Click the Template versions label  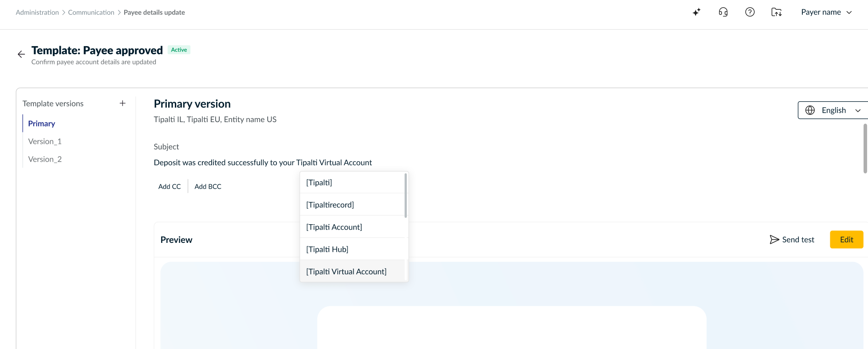click(53, 103)
